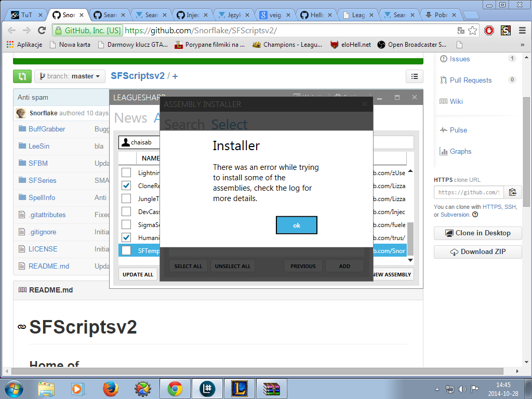Image resolution: width=532 pixels, height=399 pixels.
Task: Open the SFSeries folder
Action: (43, 180)
